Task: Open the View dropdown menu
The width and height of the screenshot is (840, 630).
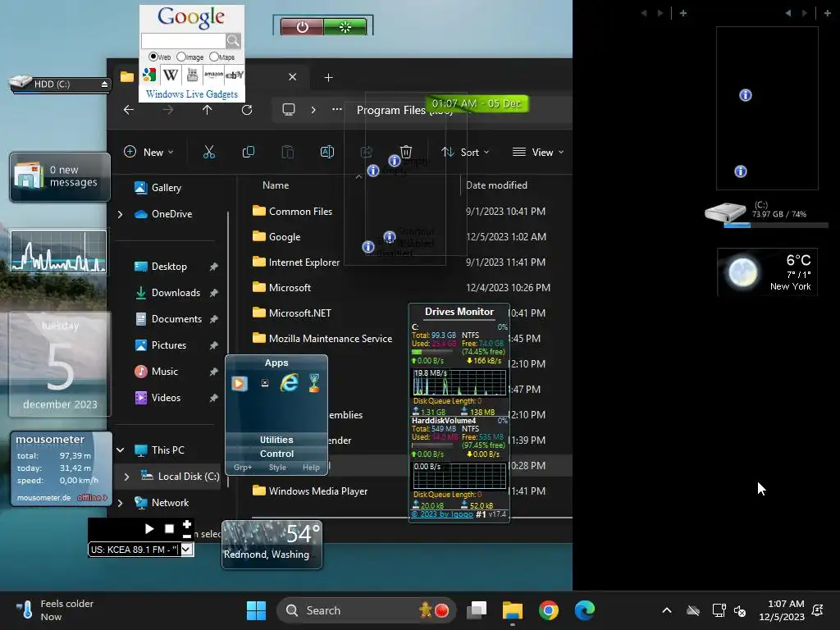Action: (x=538, y=152)
